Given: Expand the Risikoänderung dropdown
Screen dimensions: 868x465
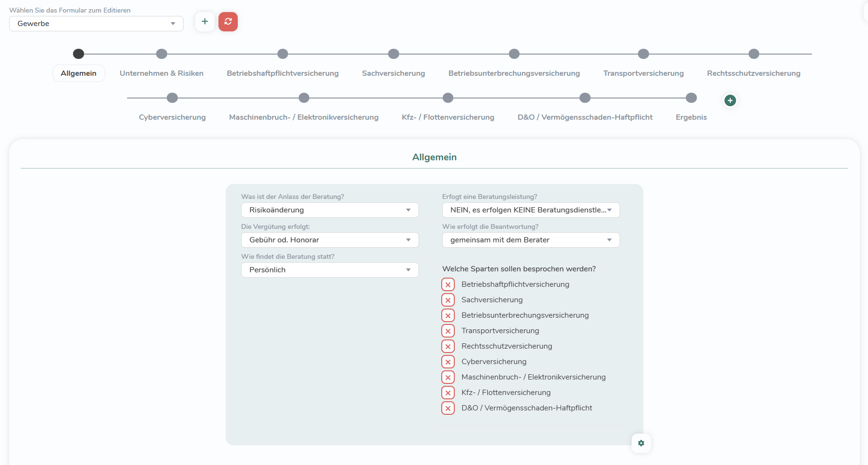Looking at the screenshot, I should click(x=330, y=210).
